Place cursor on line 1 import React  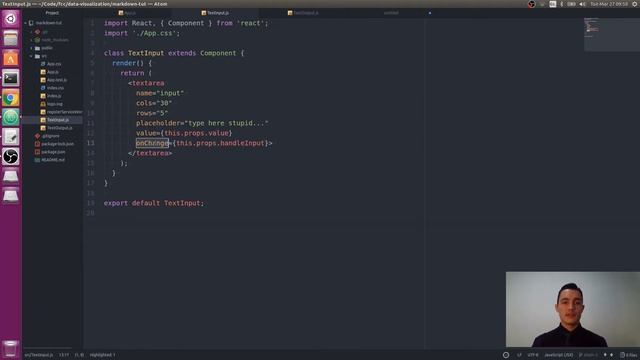pyautogui.click(x=186, y=23)
